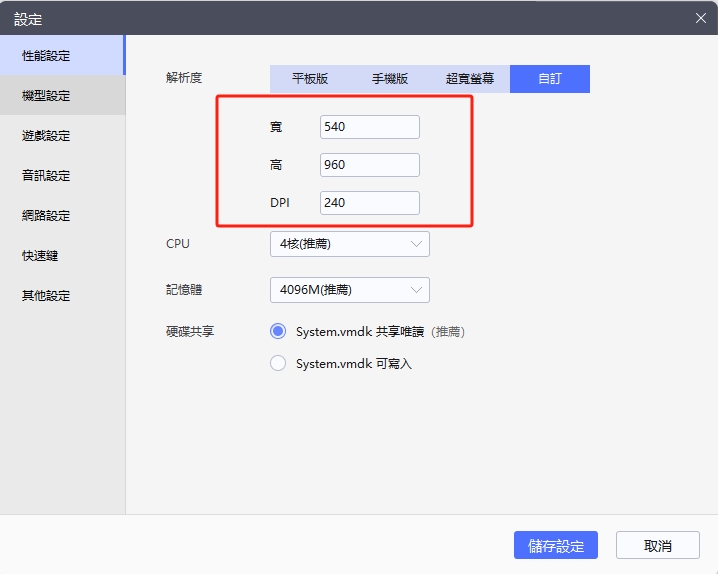Click the 取消 button
Screen dimensions: 718x574
pos(658,545)
